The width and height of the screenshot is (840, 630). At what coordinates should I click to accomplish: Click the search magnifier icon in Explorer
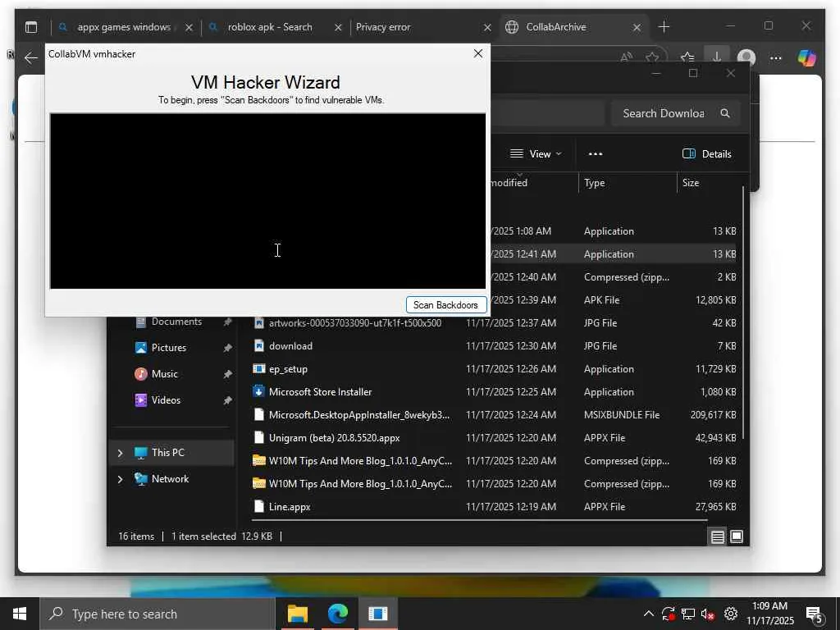pos(725,113)
